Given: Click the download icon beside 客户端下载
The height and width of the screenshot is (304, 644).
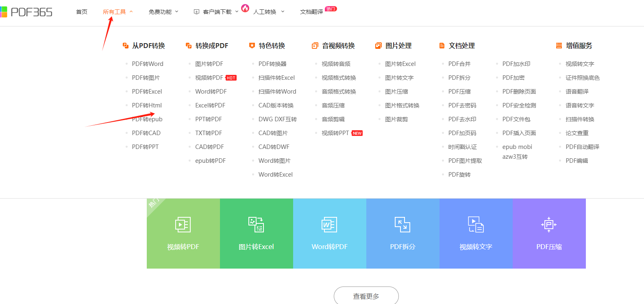Looking at the screenshot, I should click(x=196, y=12).
